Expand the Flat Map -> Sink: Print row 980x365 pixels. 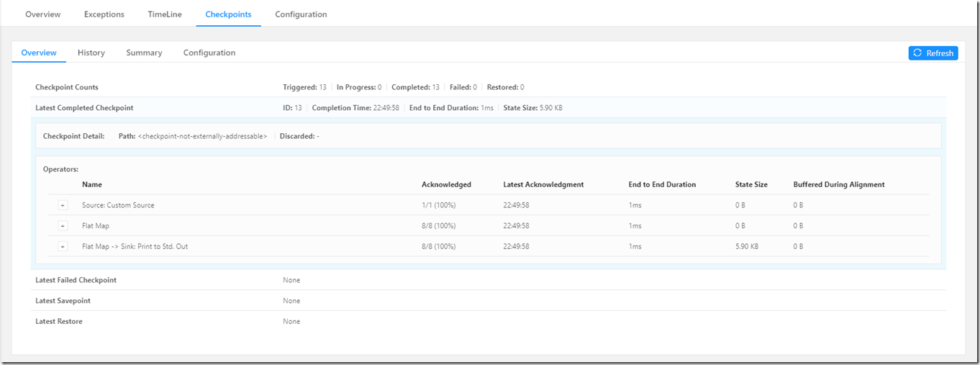click(x=63, y=246)
